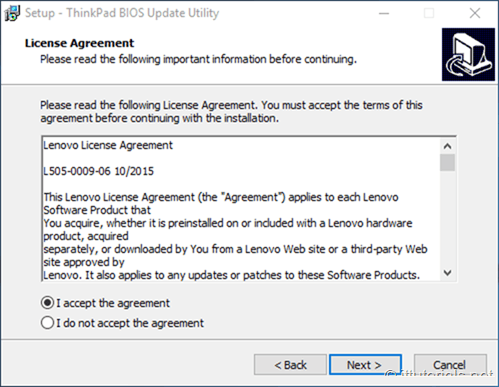Click inside the Lenovo License Agreement text box
Screen dimensions: 499x387
241,209
